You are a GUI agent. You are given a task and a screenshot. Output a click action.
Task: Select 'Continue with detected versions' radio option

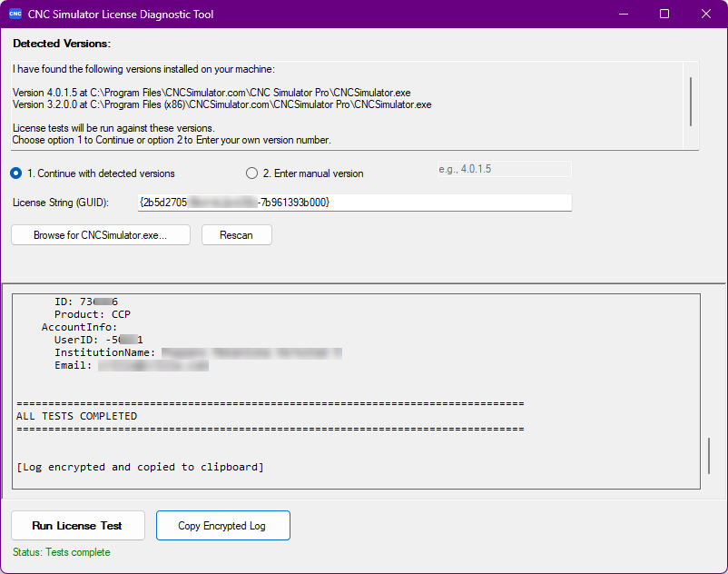coord(93,173)
